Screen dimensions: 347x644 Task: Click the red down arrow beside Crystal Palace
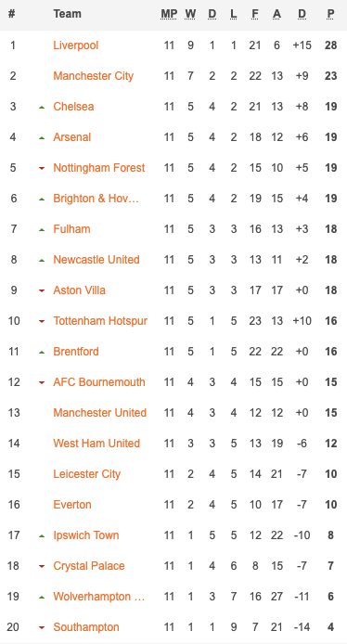coord(42,566)
